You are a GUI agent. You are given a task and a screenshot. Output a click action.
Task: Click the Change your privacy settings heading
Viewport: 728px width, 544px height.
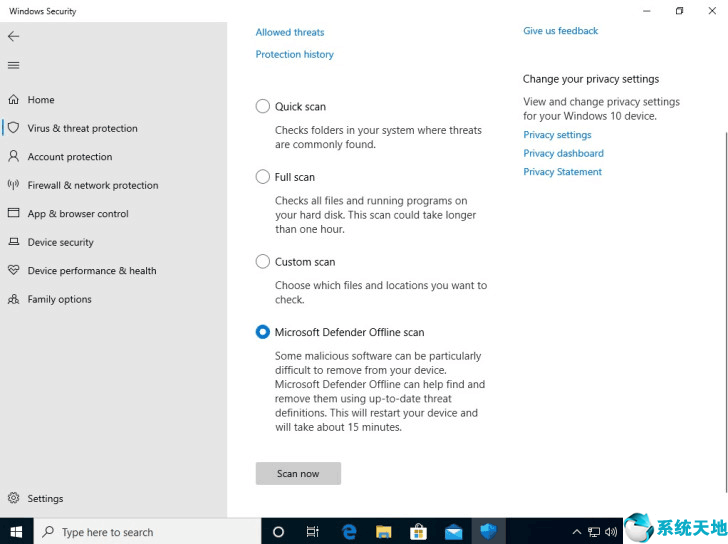coord(591,79)
